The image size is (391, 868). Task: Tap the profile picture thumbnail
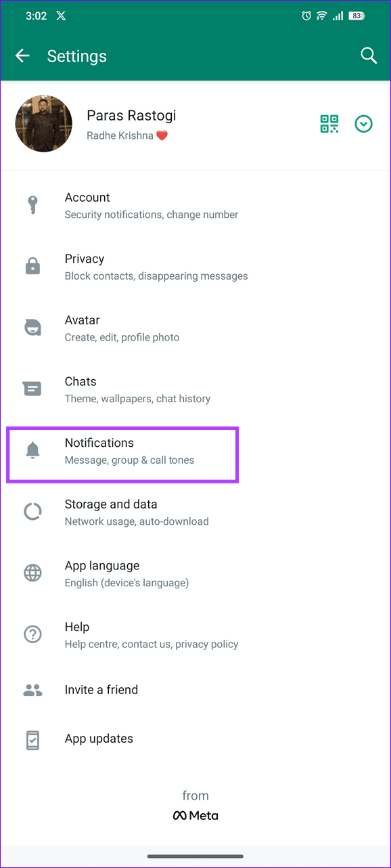(x=43, y=123)
